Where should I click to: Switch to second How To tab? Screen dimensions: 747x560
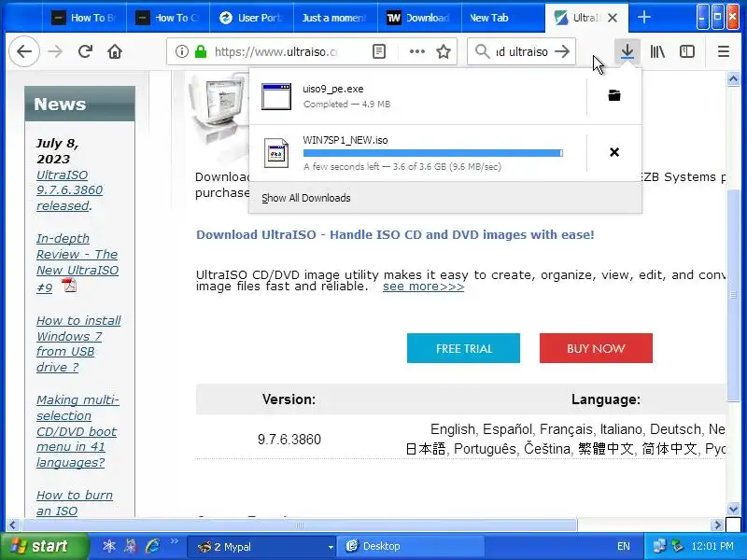click(168, 18)
